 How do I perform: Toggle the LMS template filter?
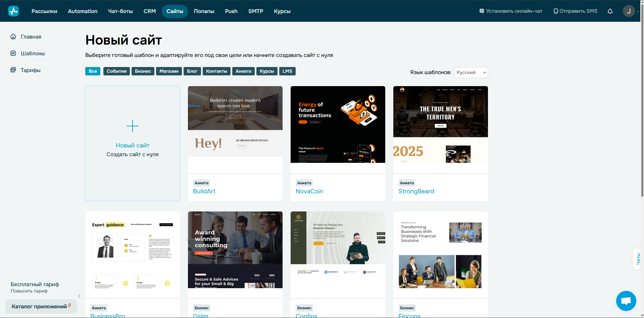coord(287,71)
